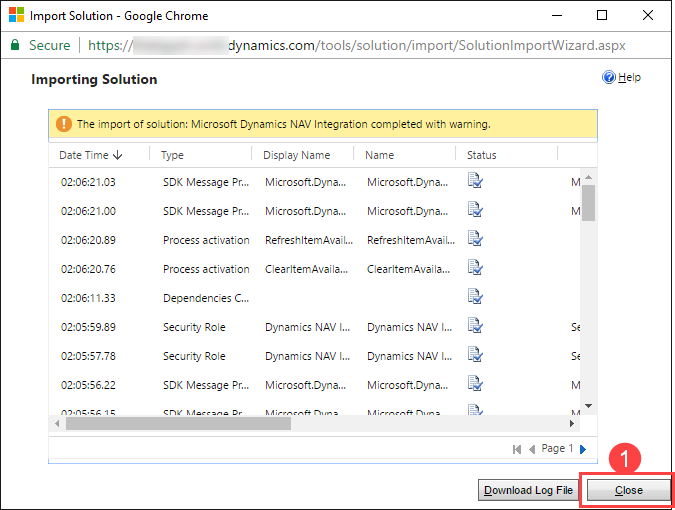Select the Dependencies C... type cell

[x=206, y=298]
